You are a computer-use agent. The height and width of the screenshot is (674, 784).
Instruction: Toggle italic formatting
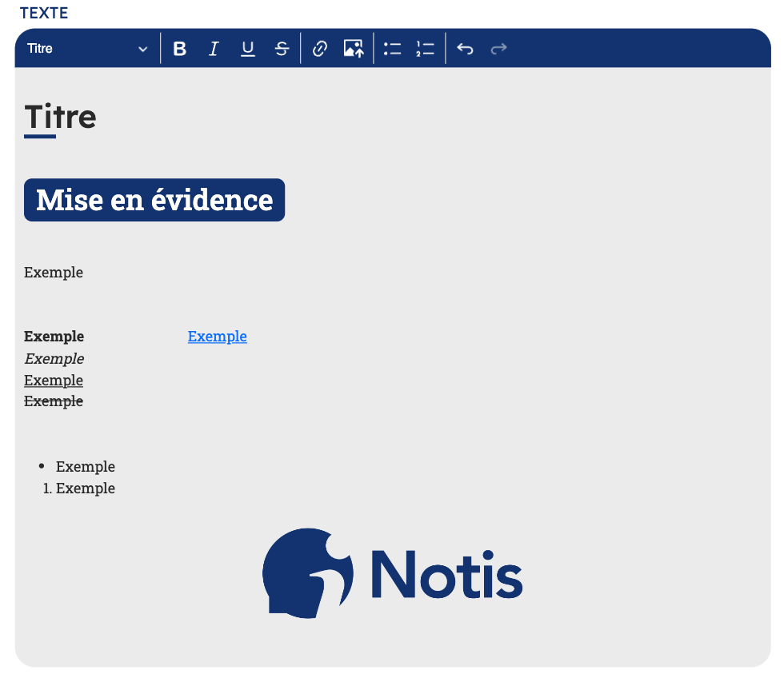tap(214, 49)
